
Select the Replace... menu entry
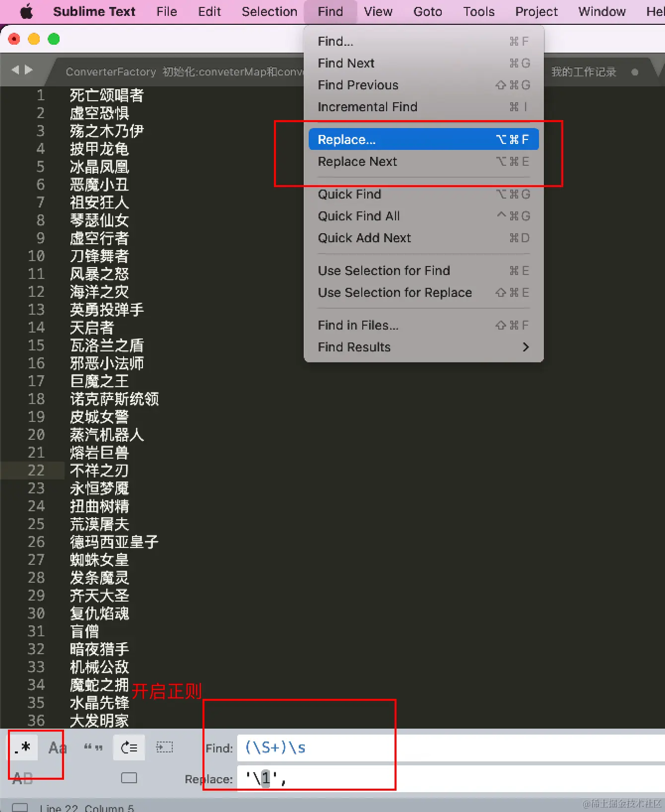pyautogui.click(x=423, y=139)
